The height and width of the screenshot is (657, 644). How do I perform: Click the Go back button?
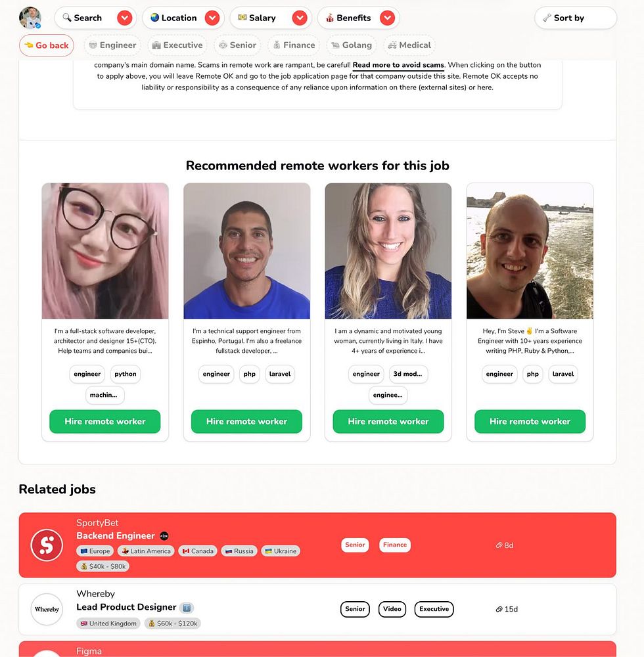coord(47,45)
